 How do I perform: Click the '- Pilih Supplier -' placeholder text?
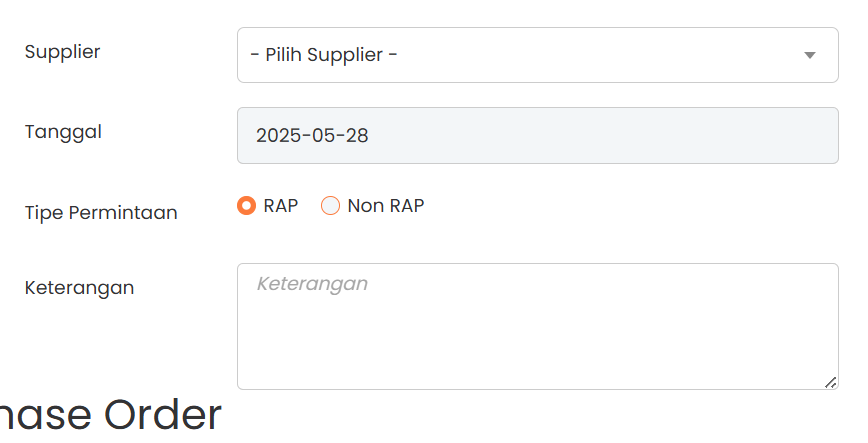324,55
